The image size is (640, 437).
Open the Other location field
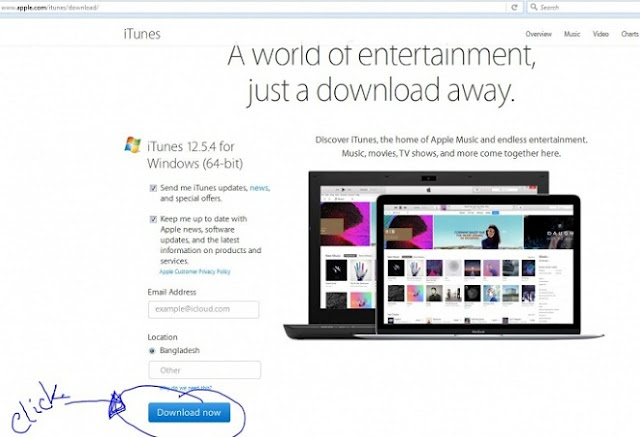tap(204, 370)
